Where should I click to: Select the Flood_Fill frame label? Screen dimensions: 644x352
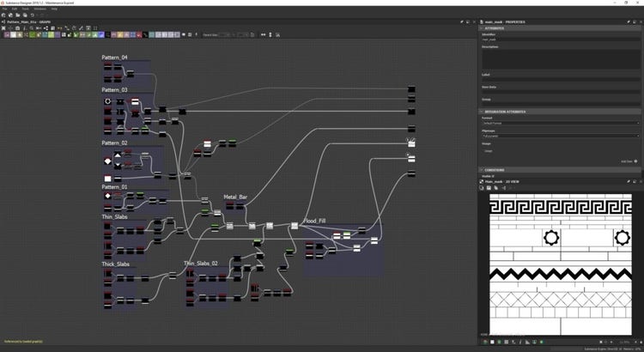click(x=314, y=221)
